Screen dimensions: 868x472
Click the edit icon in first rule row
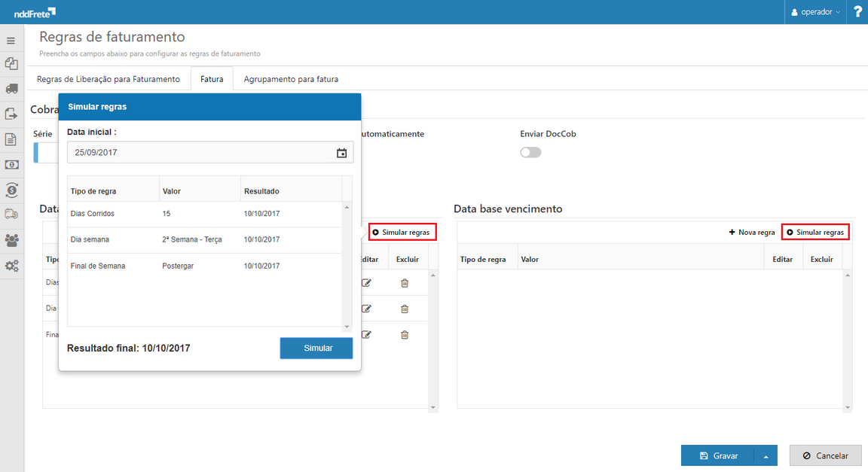367,283
